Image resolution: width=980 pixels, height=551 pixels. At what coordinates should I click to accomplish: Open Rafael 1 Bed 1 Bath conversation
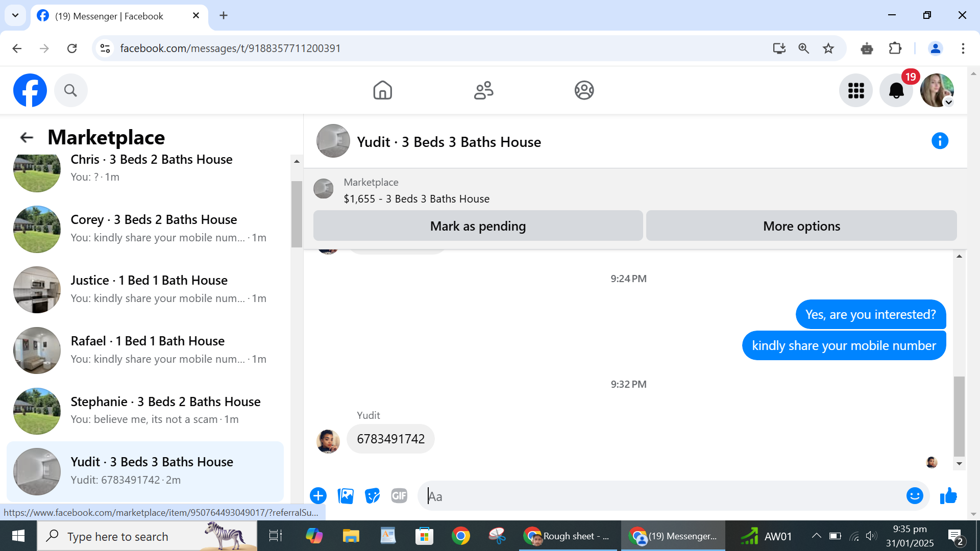(x=145, y=350)
